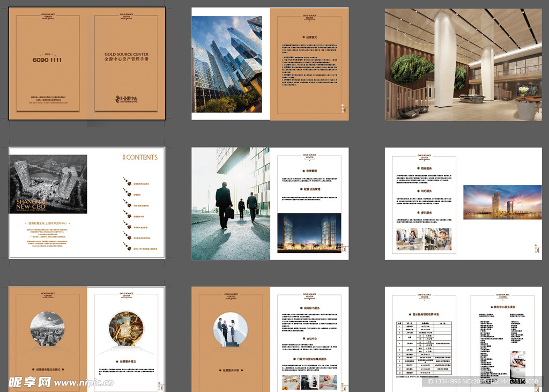Click the CONTENTS heading
The height and width of the screenshot is (392, 549).
click(141, 157)
